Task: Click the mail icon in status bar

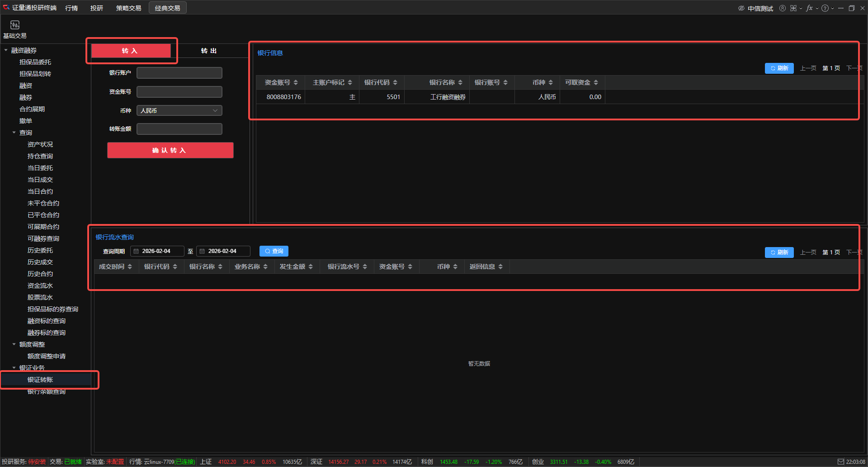Action: pos(840,462)
